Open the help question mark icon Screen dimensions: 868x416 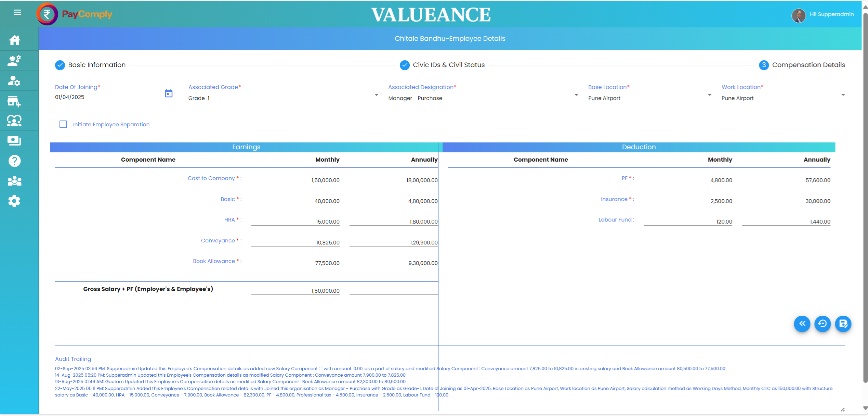pyautogui.click(x=14, y=161)
